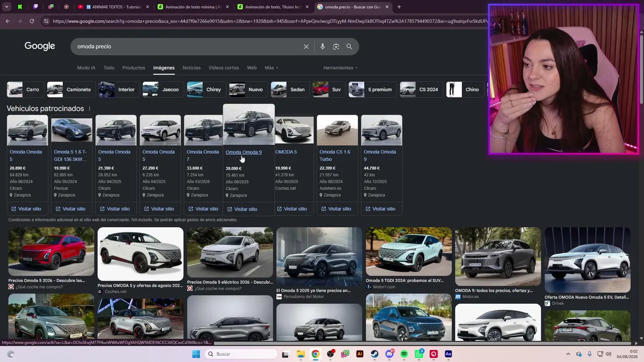The image size is (644, 362).
Task: Open WhatsApp from the taskbar
Action: coord(419,354)
